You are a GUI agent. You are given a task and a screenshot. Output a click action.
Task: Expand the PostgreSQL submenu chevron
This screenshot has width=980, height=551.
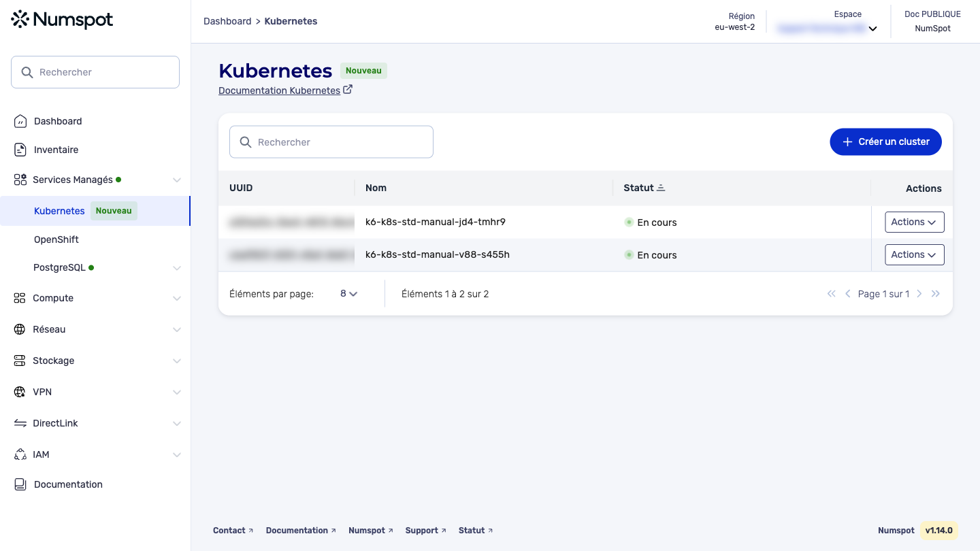(x=177, y=268)
